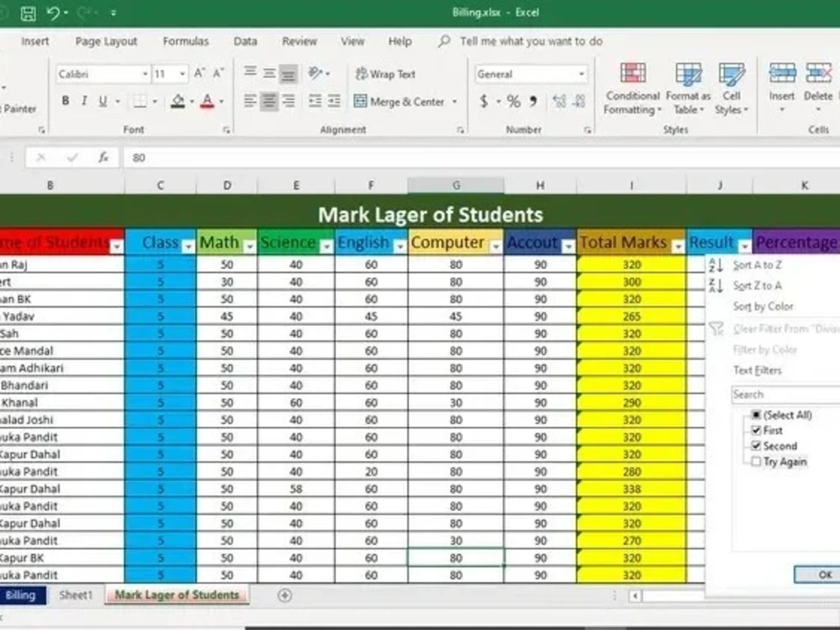
Task: Decrease font size with smaller A
Action: (218, 73)
